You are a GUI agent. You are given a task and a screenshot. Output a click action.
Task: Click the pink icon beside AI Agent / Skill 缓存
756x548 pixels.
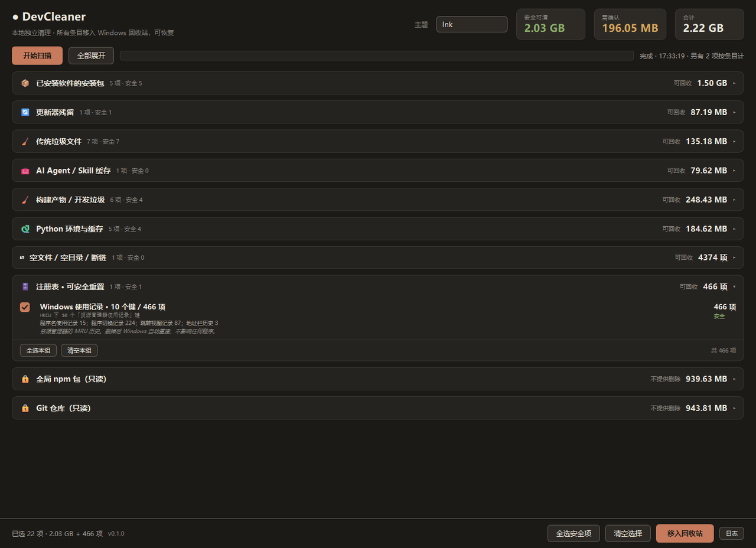click(25, 171)
